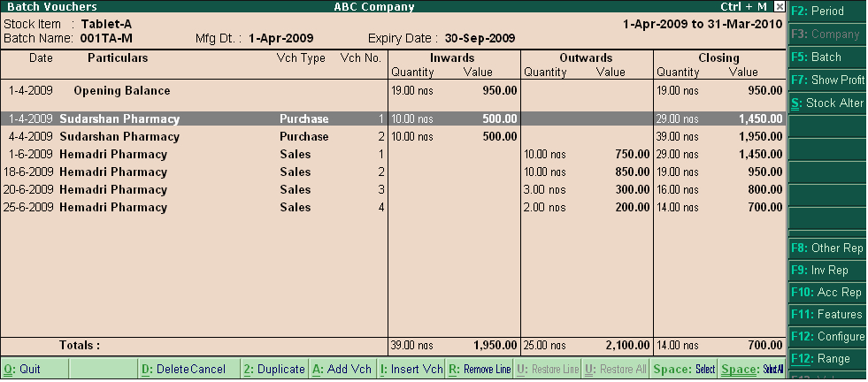Click the F12: Range button
868x382 pixels.
coord(827,359)
